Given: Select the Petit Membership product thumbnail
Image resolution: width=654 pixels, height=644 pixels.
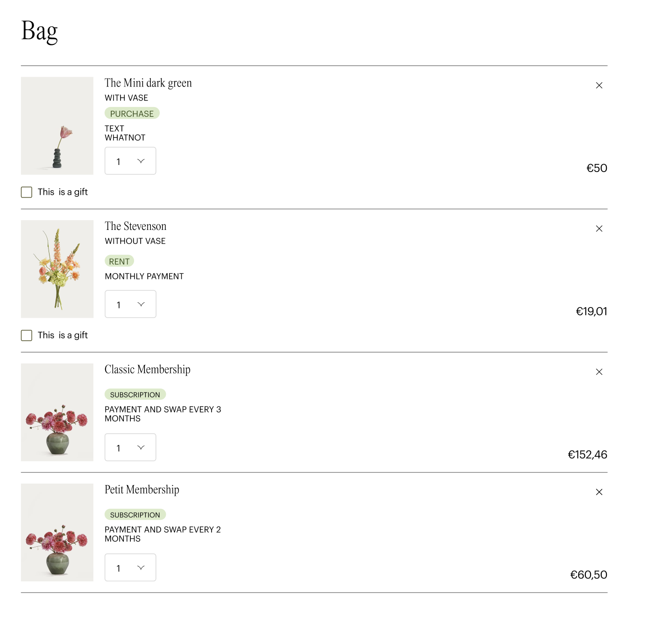Looking at the screenshot, I should [57, 532].
